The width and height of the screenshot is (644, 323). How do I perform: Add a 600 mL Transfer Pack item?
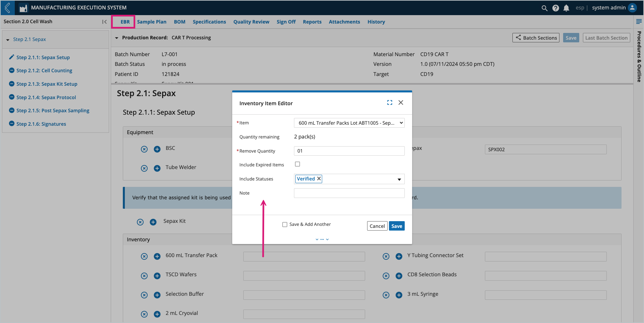157,256
